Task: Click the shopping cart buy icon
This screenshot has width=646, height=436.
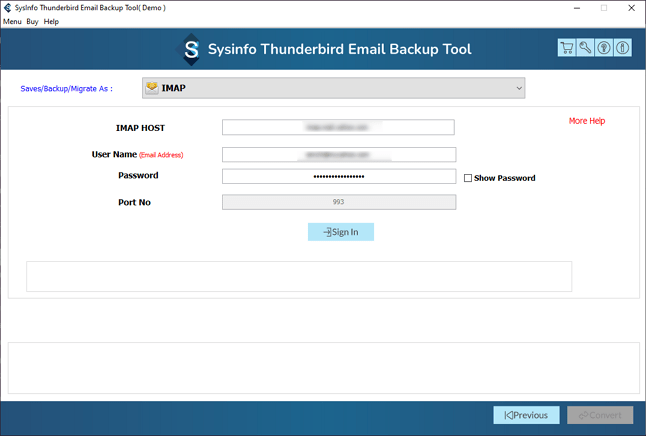Action: coord(567,48)
